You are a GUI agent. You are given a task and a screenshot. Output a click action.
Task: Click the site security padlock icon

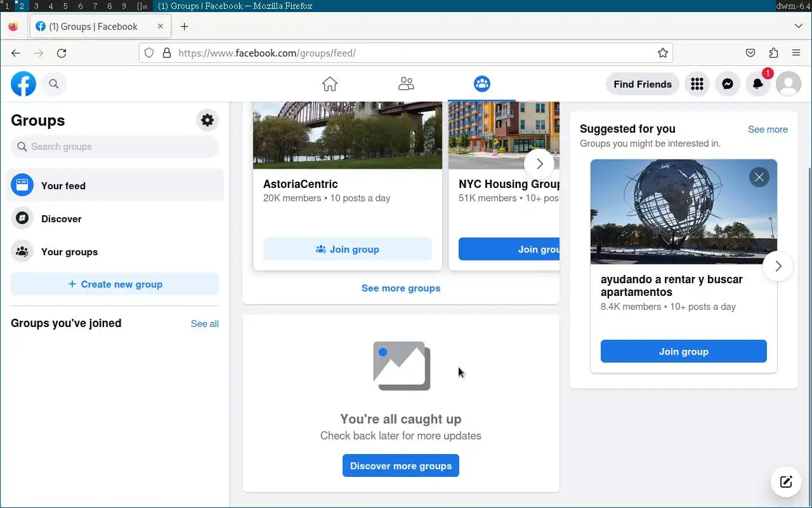pos(167,53)
